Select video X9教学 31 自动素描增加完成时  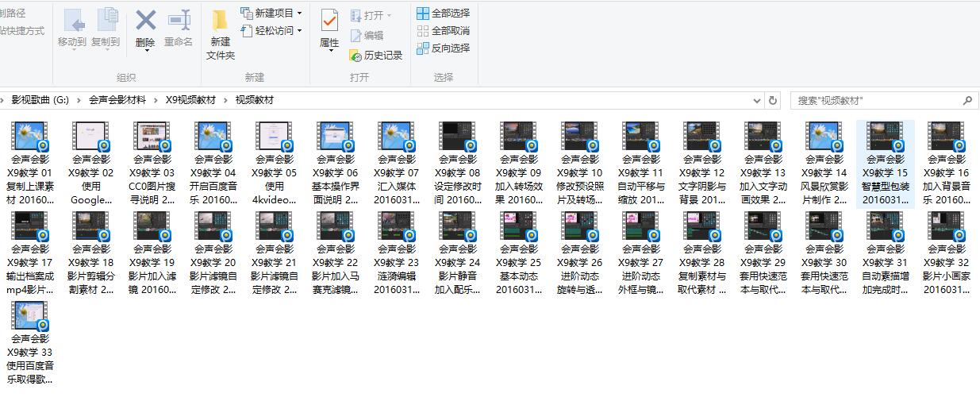[886, 253]
